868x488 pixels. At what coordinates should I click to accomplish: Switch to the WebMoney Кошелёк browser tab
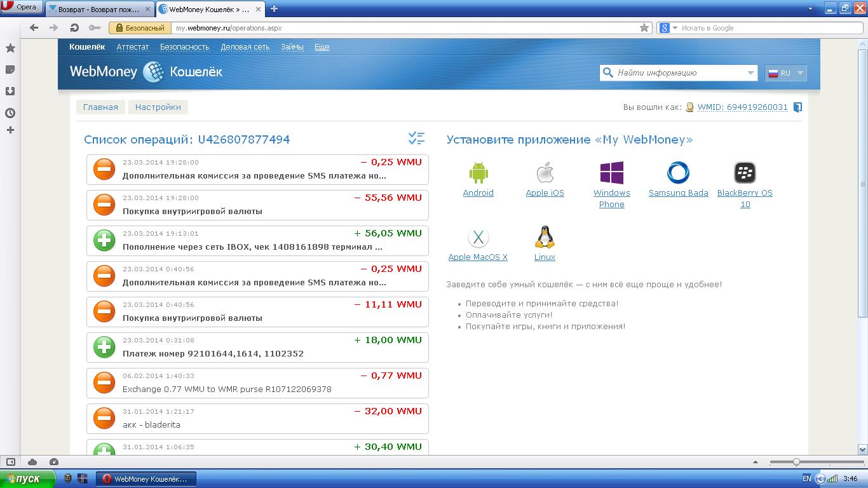[x=211, y=9]
